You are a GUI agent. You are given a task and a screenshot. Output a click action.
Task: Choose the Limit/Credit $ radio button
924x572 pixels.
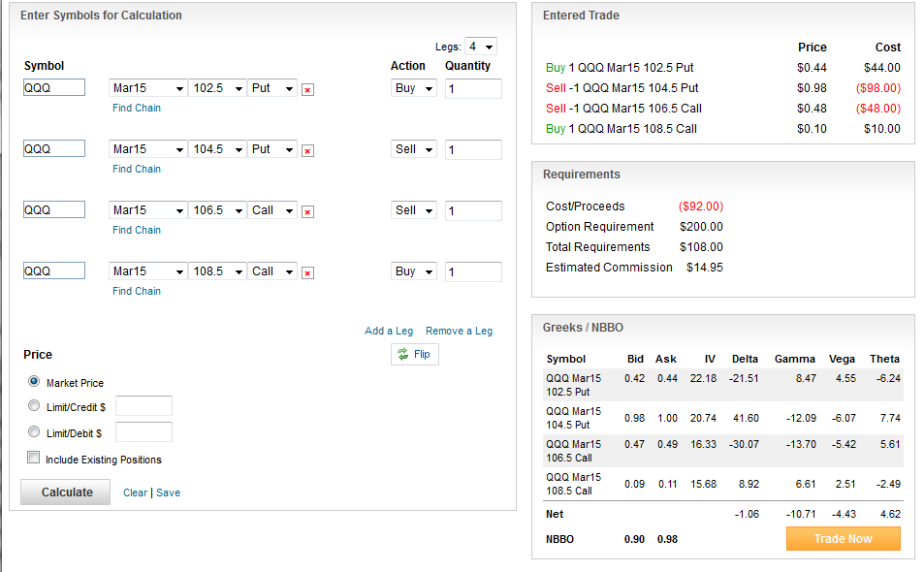pos(35,406)
